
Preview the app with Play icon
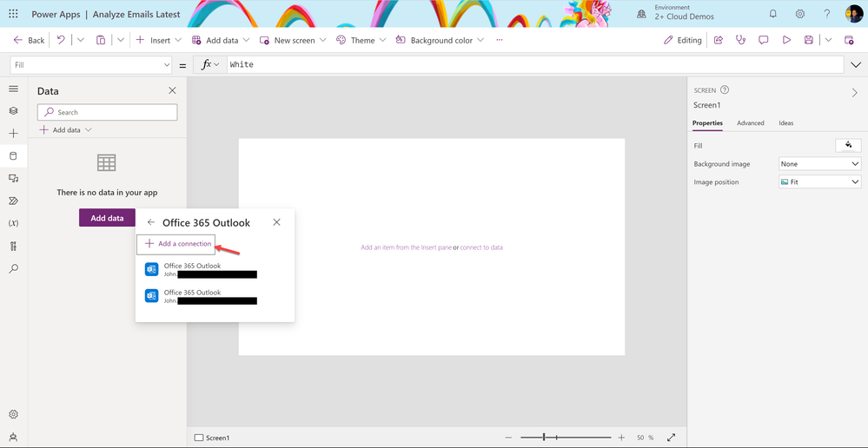point(786,40)
